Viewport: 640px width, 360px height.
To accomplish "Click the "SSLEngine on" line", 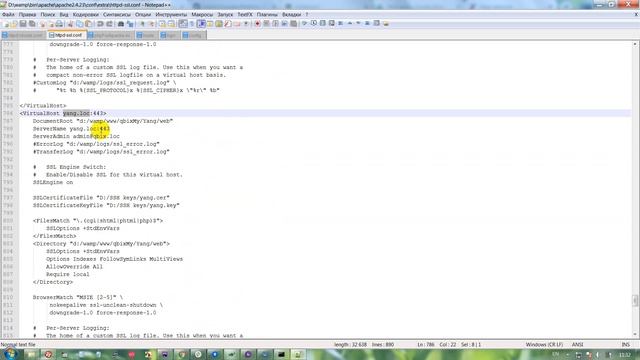I will 53,182.
